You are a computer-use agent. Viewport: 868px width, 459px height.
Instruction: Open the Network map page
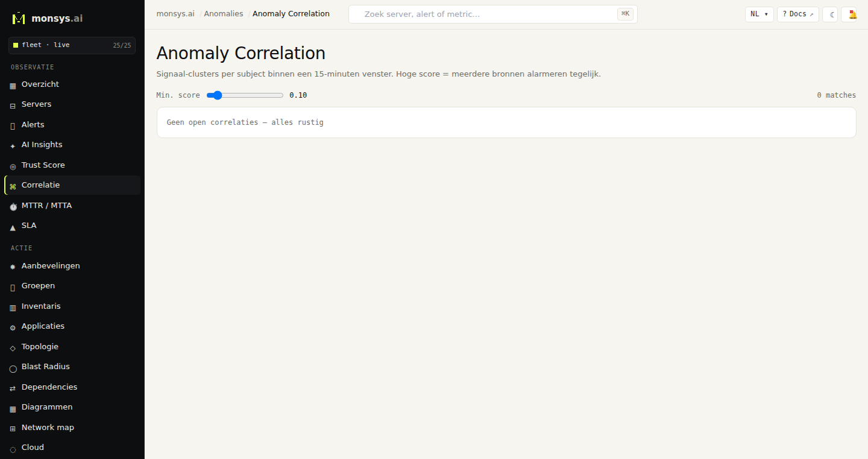[x=72, y=428]
